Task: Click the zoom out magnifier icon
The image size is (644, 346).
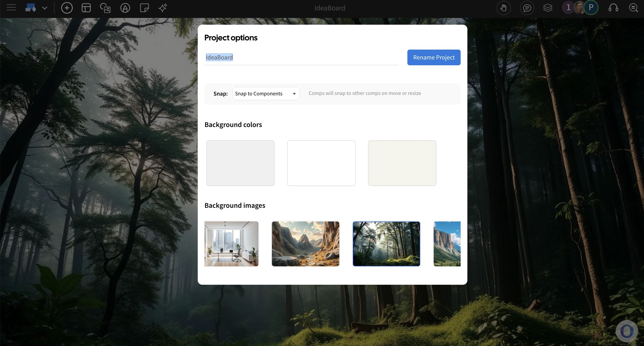Action: click(x=633, y=8)
